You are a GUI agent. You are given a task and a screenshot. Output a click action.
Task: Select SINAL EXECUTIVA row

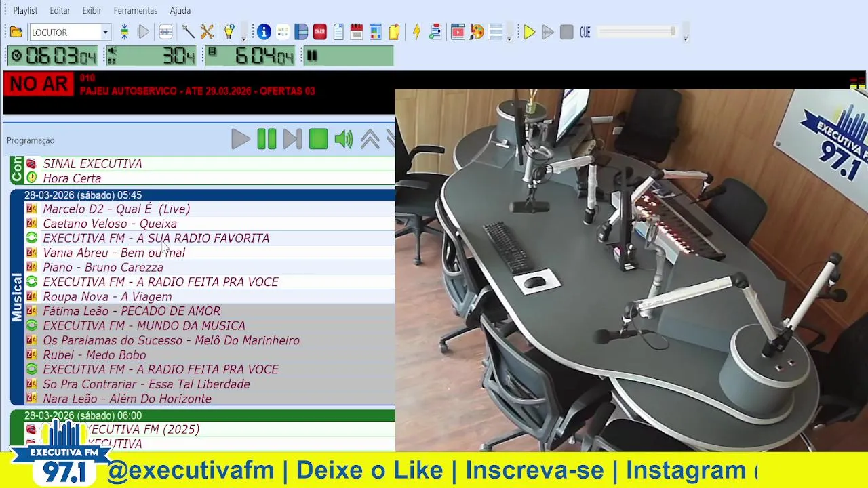[x=210, y=163]
